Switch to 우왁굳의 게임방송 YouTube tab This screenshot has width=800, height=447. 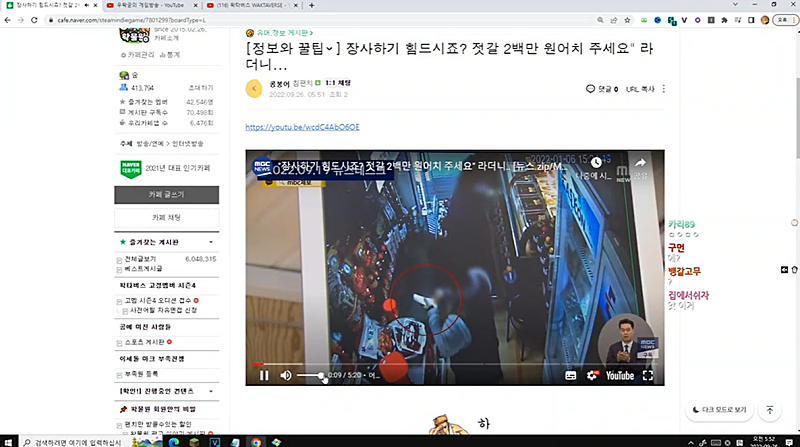tap(151, 5)
